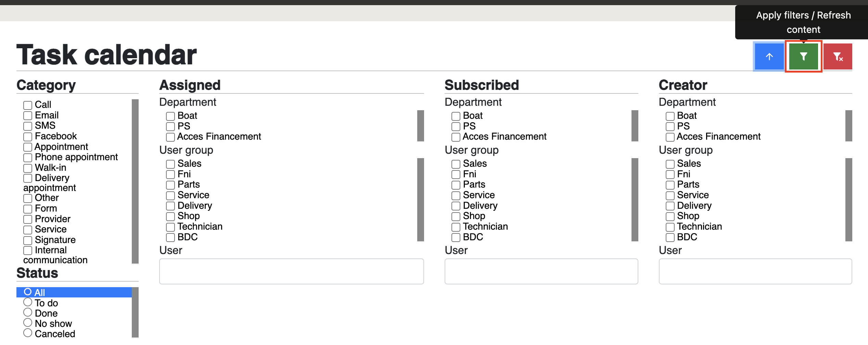Click the Creator User input box
The image size is (868, 345).
[755, 271]
